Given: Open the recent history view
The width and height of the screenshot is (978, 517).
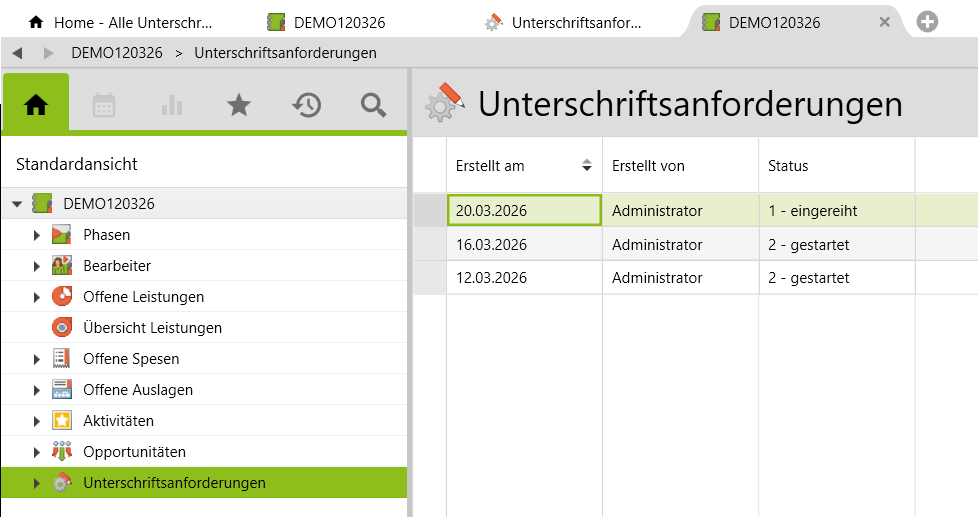Looking at the screenshot, I should click(306, 105).
